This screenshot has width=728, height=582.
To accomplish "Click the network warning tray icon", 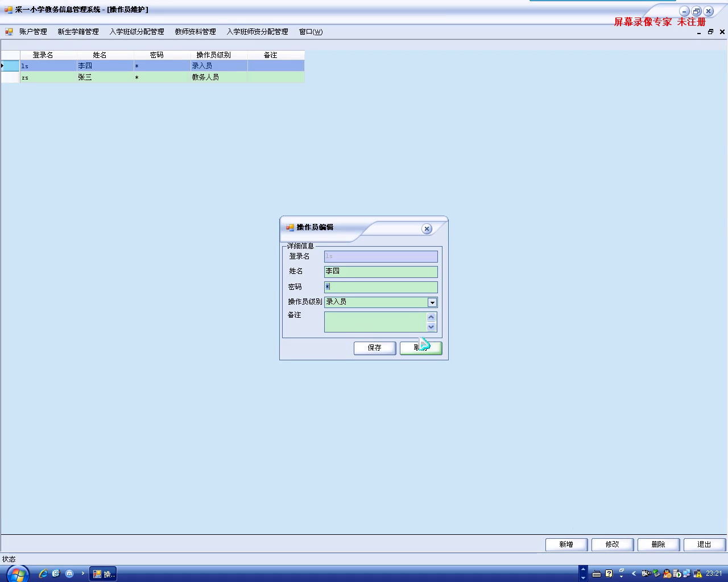I will (x=697, y=573).
